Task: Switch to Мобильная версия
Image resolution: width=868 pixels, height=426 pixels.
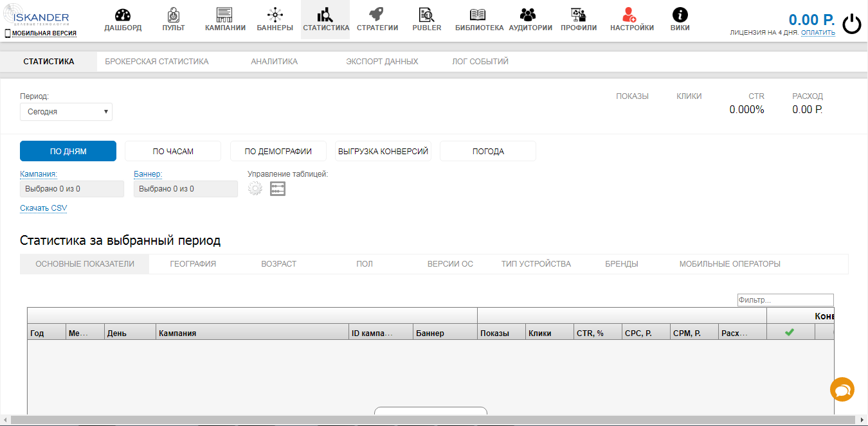Action: tap(44, 33)
